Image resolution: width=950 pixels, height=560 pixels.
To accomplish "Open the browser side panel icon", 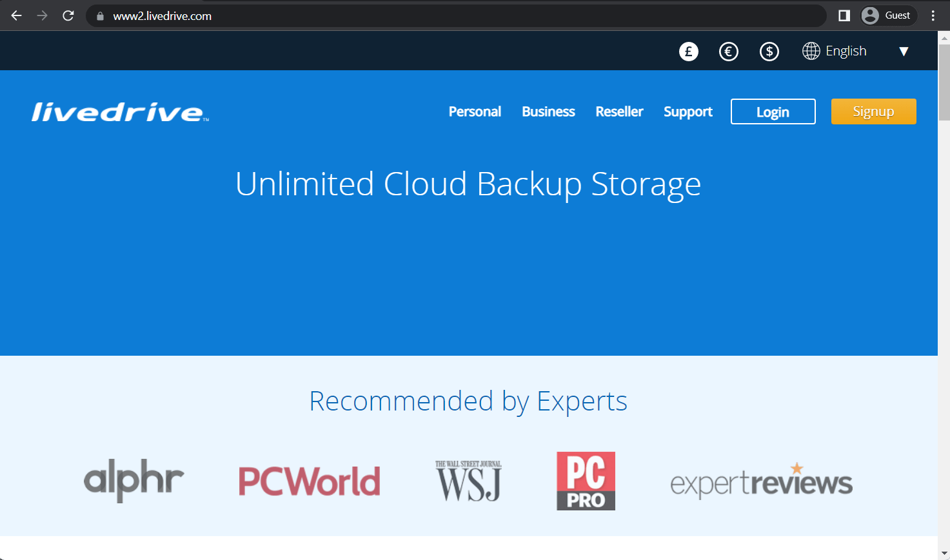I will (843, 15).
